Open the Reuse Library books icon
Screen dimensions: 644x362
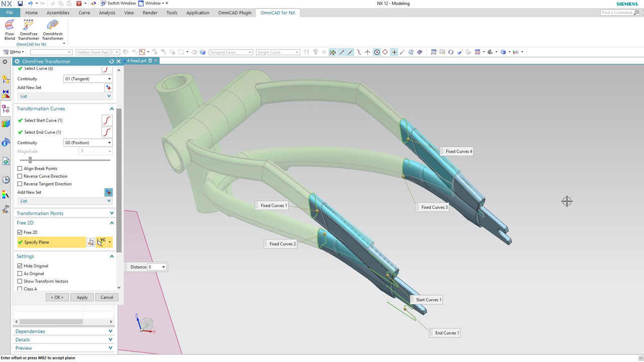click(x=6, y=123)
